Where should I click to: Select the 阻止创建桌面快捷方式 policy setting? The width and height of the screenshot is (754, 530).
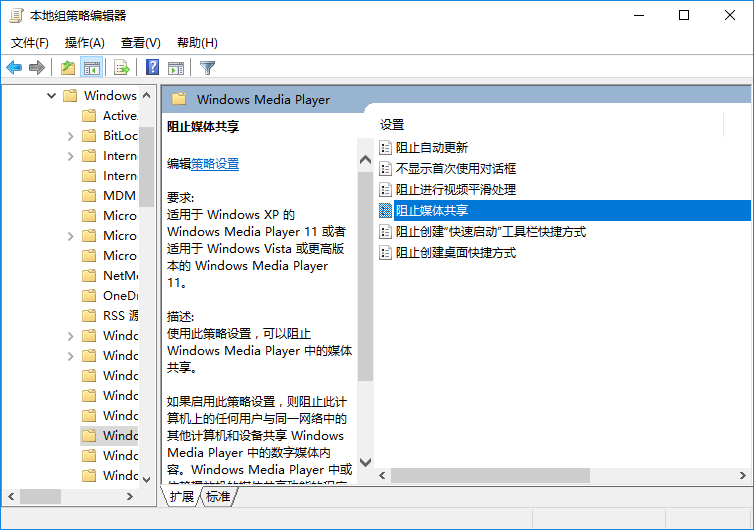pyautogui.click(x=455, y=253)
